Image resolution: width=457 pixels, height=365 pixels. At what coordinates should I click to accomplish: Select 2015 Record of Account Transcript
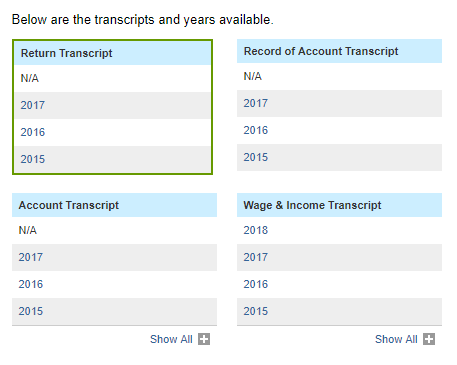pyautogui.click(x=256, y=157)
